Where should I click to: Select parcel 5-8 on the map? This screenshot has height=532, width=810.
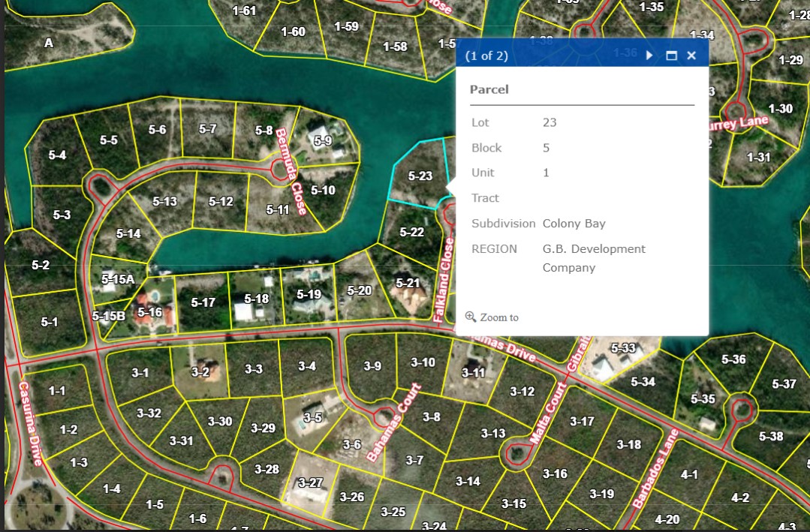[x=263, y=130]
